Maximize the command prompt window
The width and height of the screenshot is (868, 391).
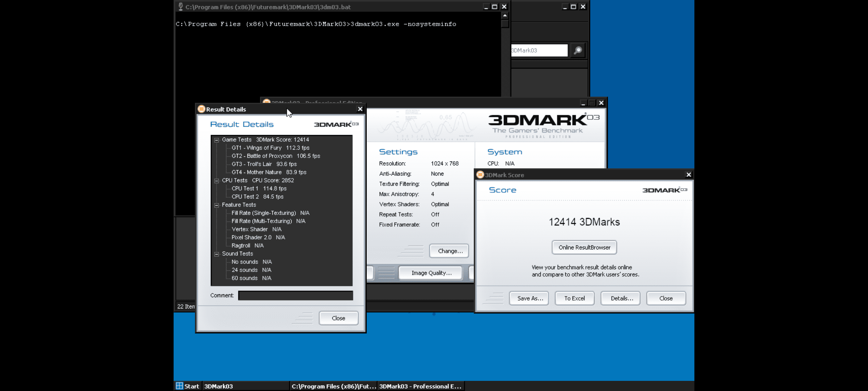click(x=494, y=7)
